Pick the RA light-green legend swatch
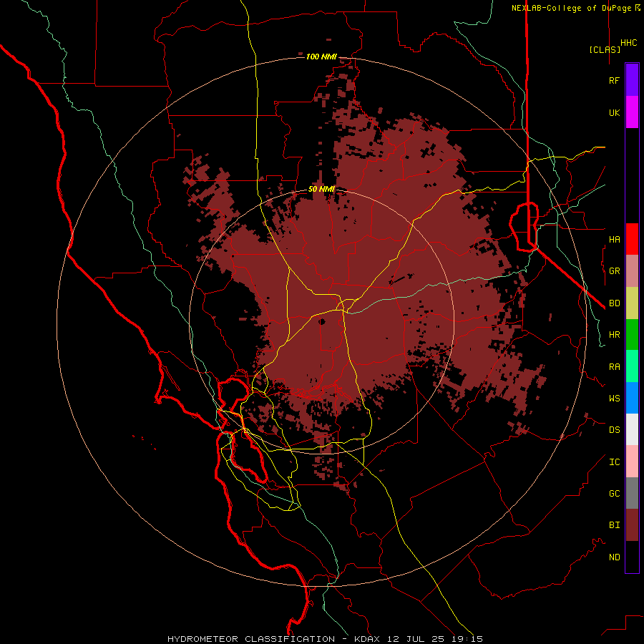 (632, 366)
